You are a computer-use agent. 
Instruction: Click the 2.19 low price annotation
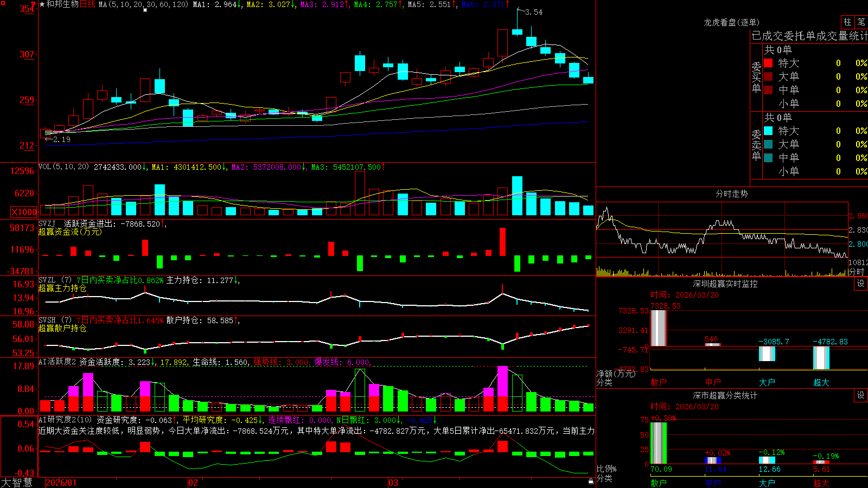(x=62, y=139)
